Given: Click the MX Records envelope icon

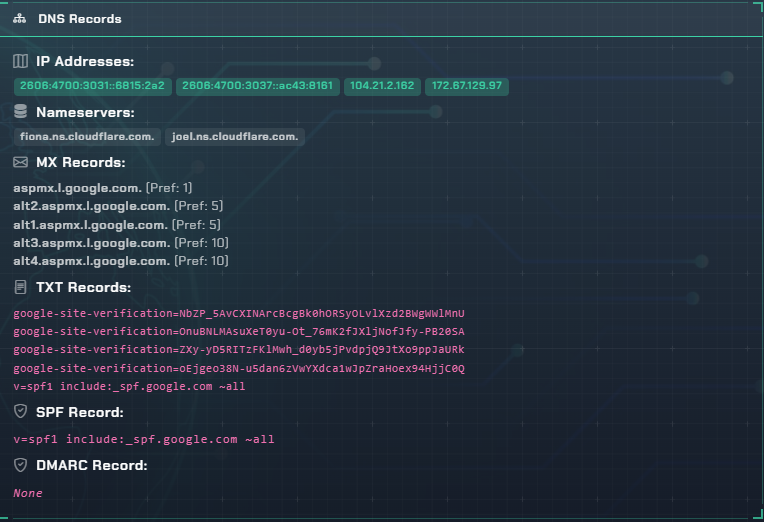Looking at the screenshot, I should point(21,162).
